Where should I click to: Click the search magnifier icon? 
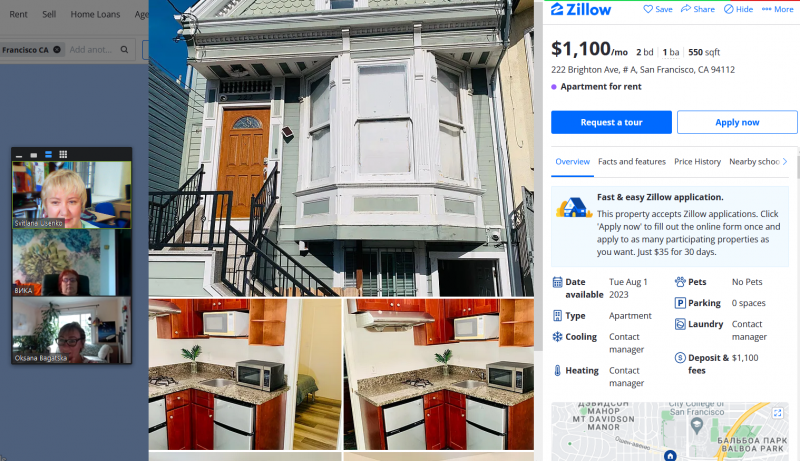124,49
